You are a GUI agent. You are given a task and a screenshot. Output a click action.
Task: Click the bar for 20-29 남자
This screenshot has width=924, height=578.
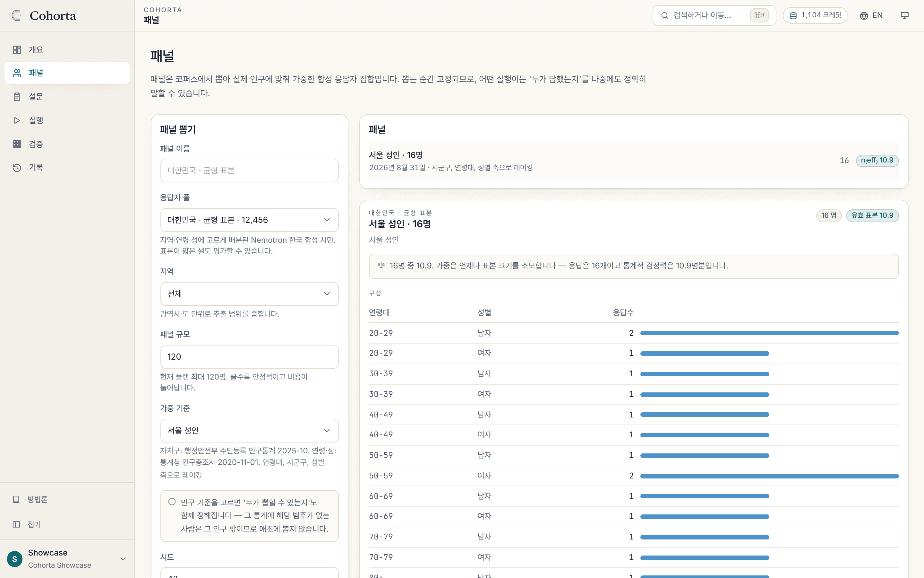(769, 333)
